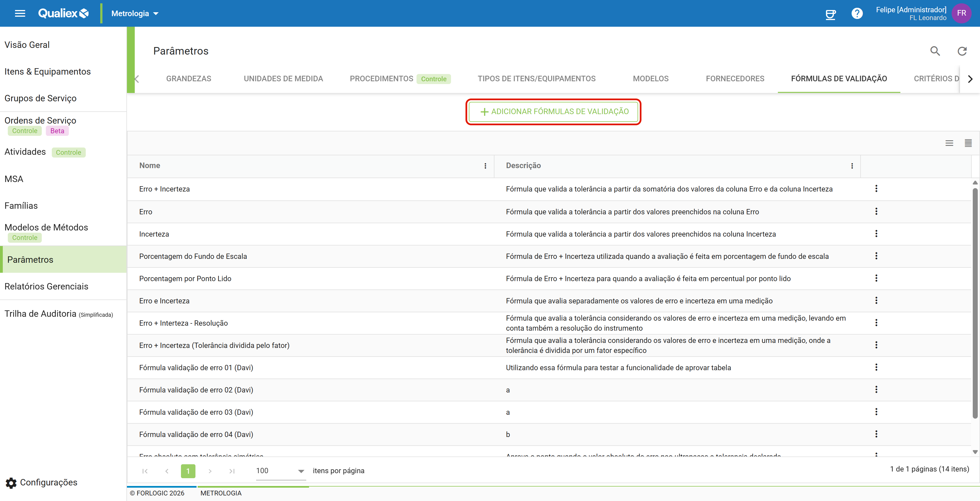This screenshot has width=980, height=501.
Task: Go to the next page
Action: coord(210,471)
